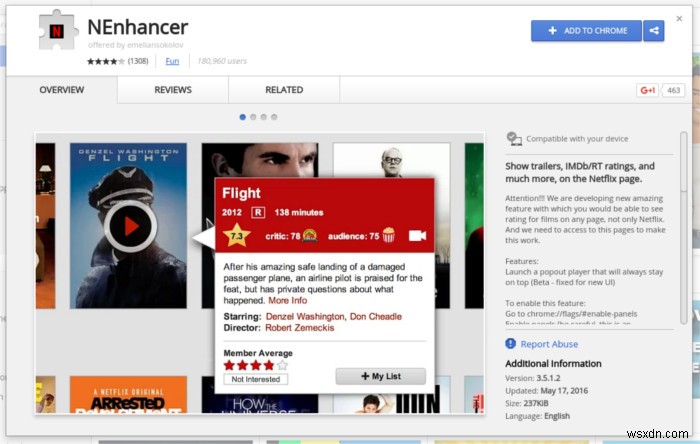Click the 'Version: 3.5.1.2' text
Viewport: 700px width, 444px height.
[x=533, y=378]
